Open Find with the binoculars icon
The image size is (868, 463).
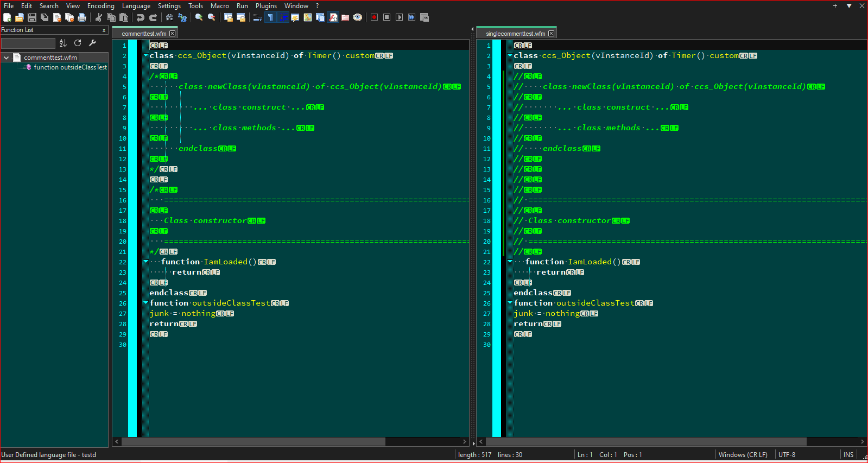click(x=170, y=17)
